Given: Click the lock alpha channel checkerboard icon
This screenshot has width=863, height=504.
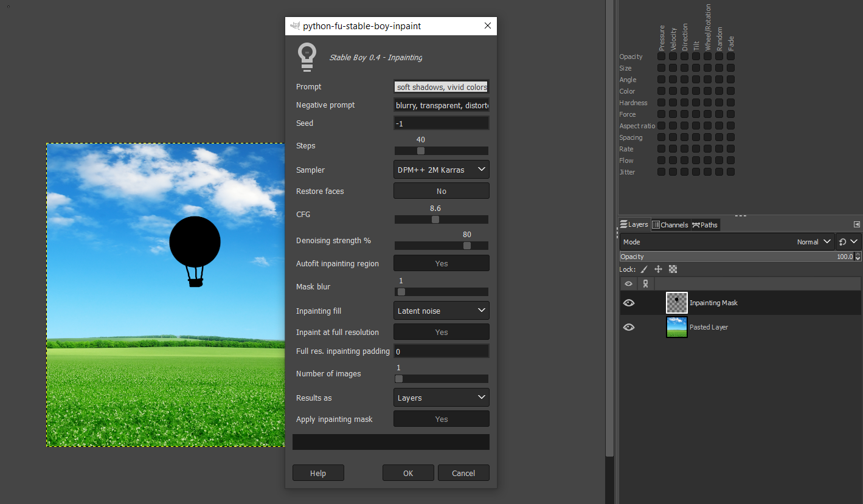Looking at the screenshot, I should tap(673, 269).
